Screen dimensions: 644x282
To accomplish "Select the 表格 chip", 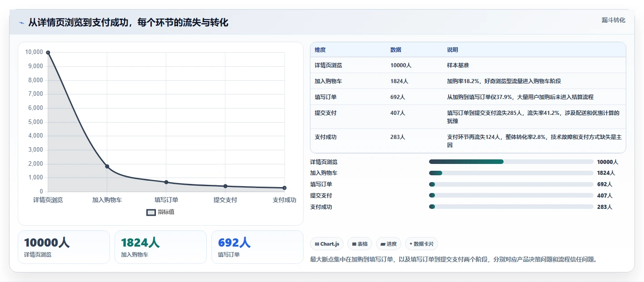I will pos(359,244).
